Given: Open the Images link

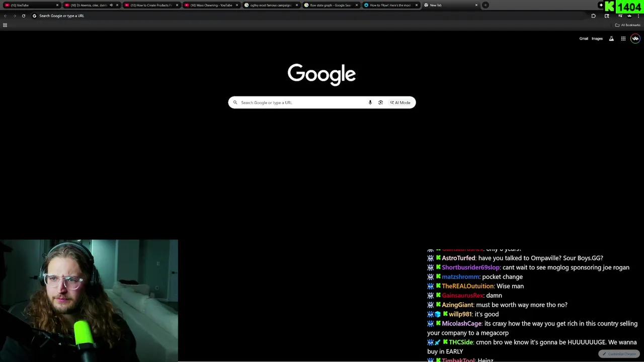Looking at the screenshot, I should pyautogui.click(x=597, y=39).
